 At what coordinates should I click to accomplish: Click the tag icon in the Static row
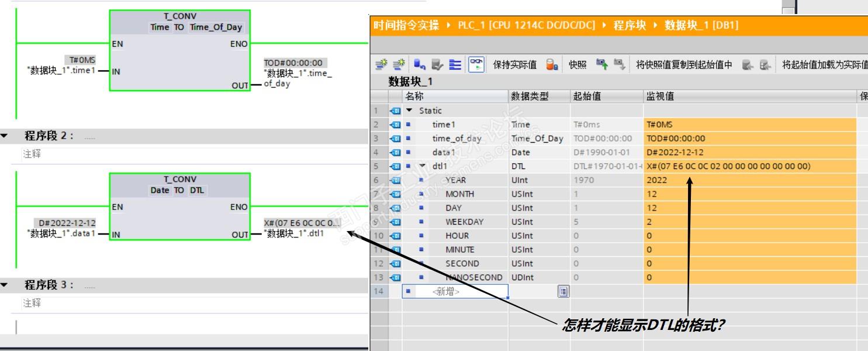pyautogui.click(x=395, y=111)
